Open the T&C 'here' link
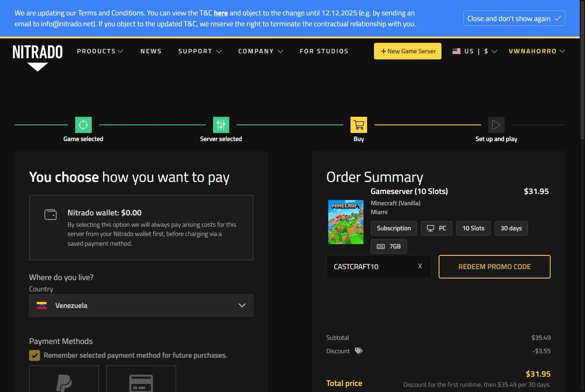Screen dimensions: 585x392 point(221,13)
